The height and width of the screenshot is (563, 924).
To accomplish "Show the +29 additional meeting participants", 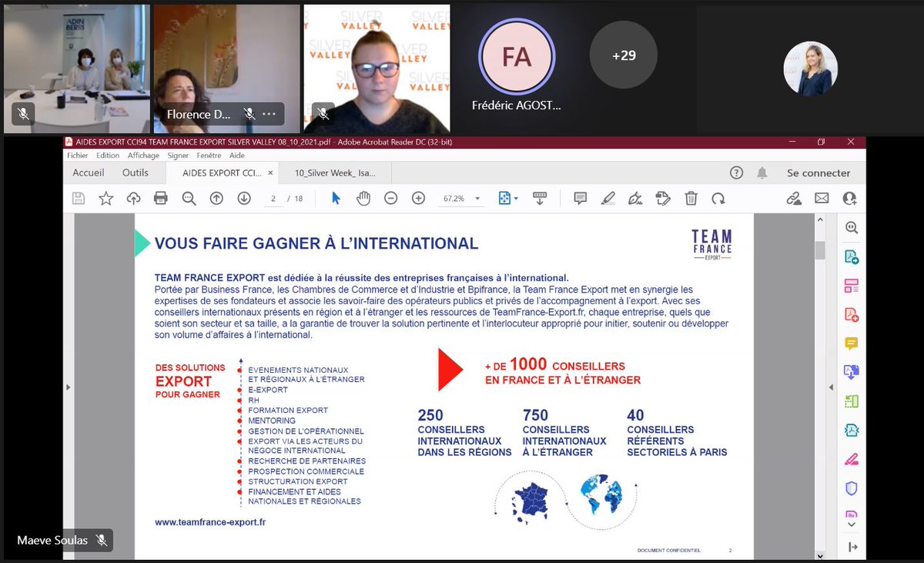I will tap(624, 55).
